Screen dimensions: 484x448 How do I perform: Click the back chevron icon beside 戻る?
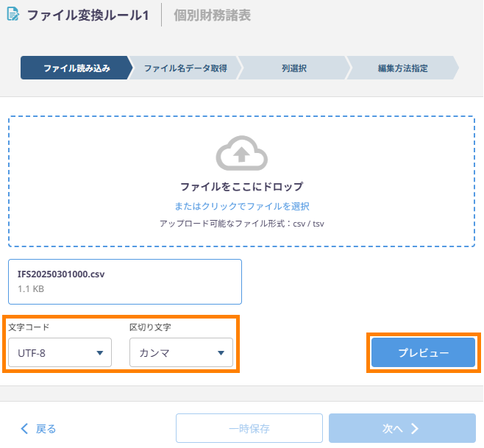[x=24, y=429]
